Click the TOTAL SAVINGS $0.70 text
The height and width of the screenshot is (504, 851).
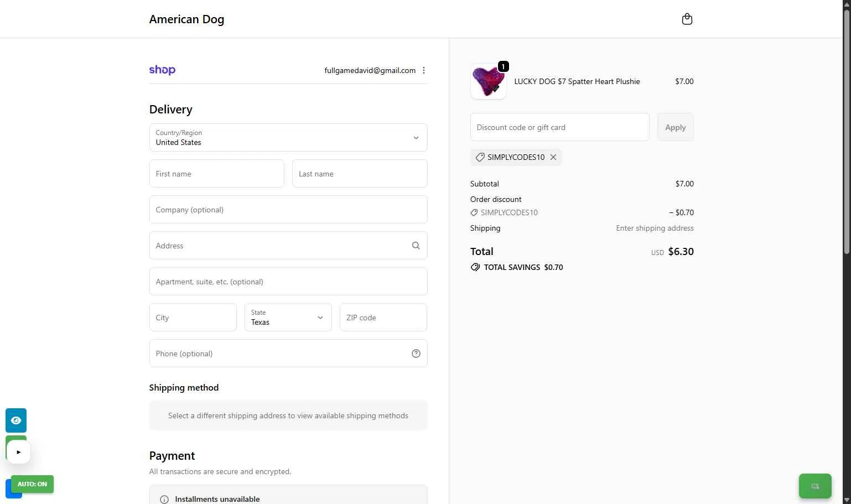tap(523, 267)
